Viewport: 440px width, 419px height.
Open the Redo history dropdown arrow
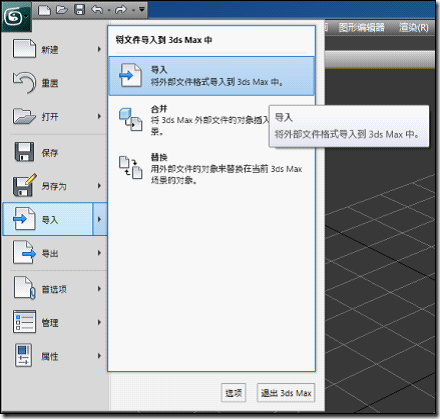tap(133, 10)
